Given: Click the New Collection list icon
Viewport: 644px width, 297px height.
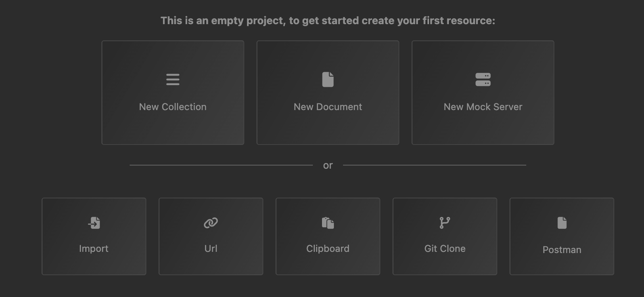Looking at the screenshot, I should [x=173, y=80].
